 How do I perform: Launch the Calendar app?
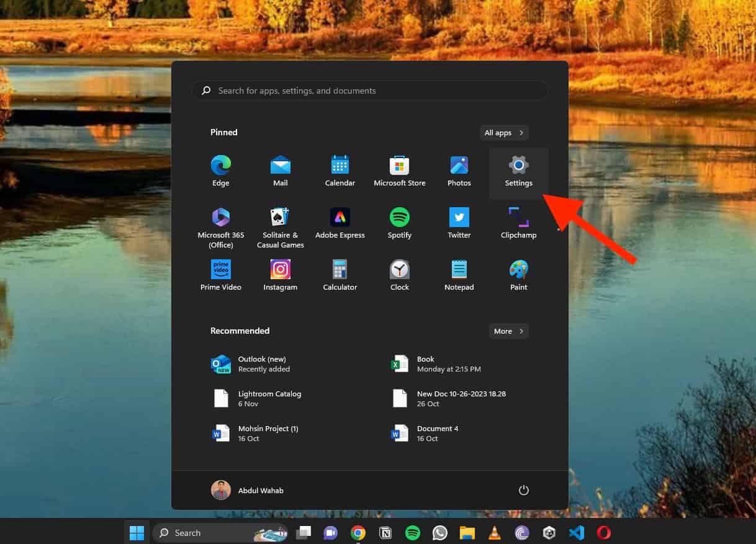tap(340, 171)
